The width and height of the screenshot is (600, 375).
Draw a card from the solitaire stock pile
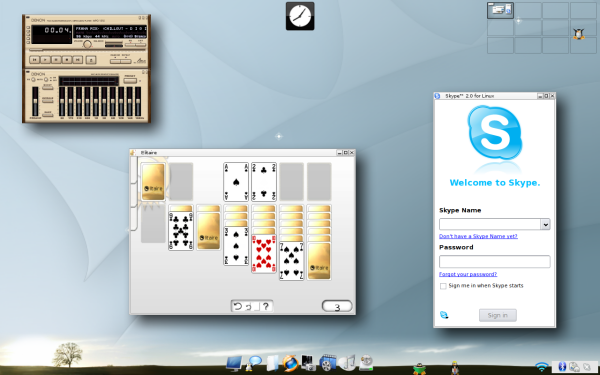153,182
